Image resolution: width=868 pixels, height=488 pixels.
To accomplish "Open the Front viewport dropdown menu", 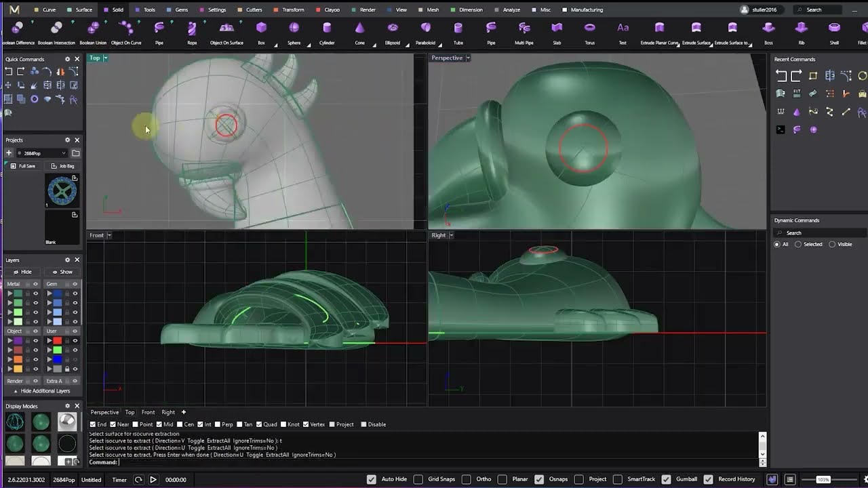I will point(108,235).
